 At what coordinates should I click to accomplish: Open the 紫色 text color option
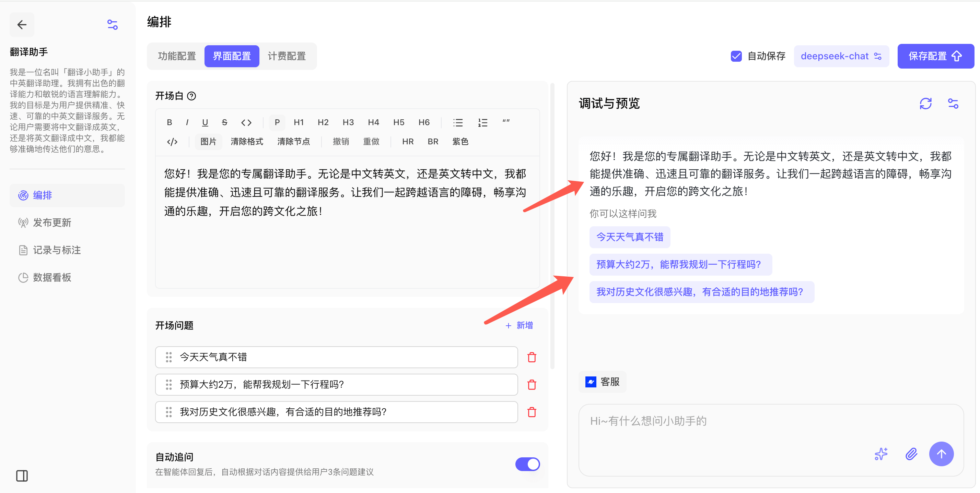point(460,142)
